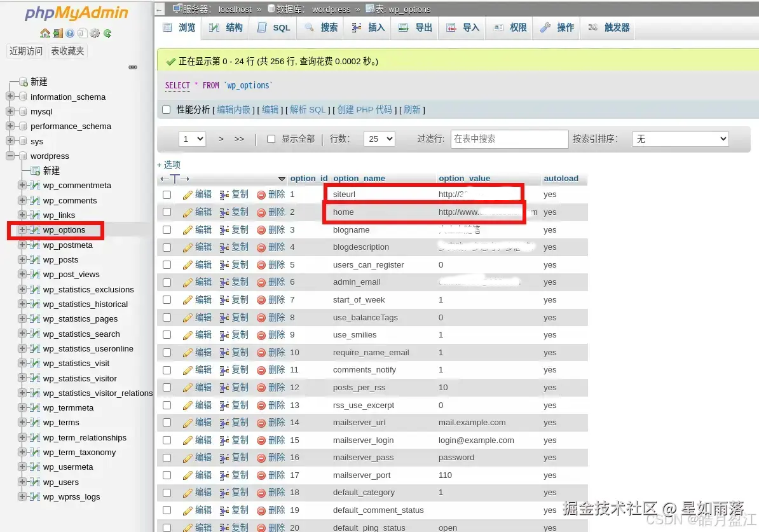Screen dimensions: 759x532
Task: Click the red delete icon for blogname row
Action: (x=261, y=230)
